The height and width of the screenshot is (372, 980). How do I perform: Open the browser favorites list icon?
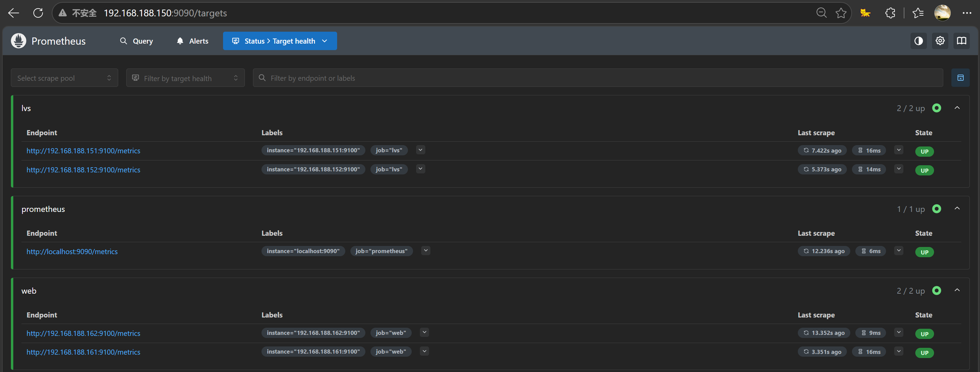coord(918,13)
